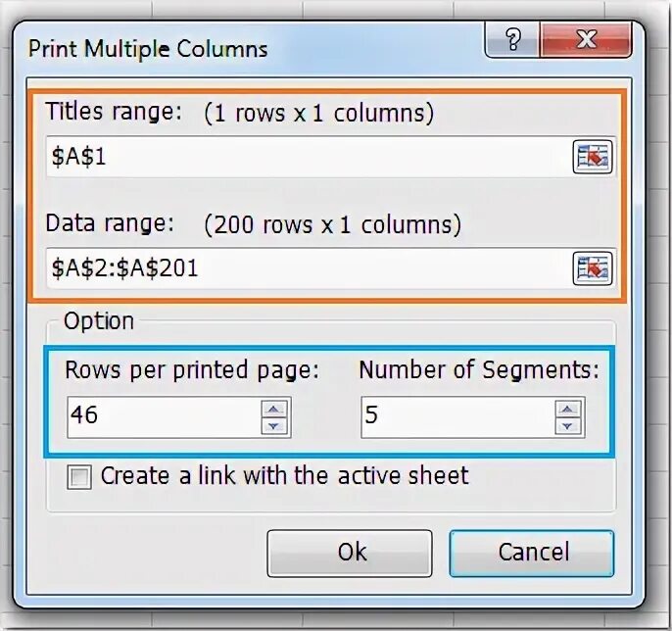Enable Create a link with active sheet checkbox
Image resolution: width=672 pixels, height=631 pixels.
79,477
